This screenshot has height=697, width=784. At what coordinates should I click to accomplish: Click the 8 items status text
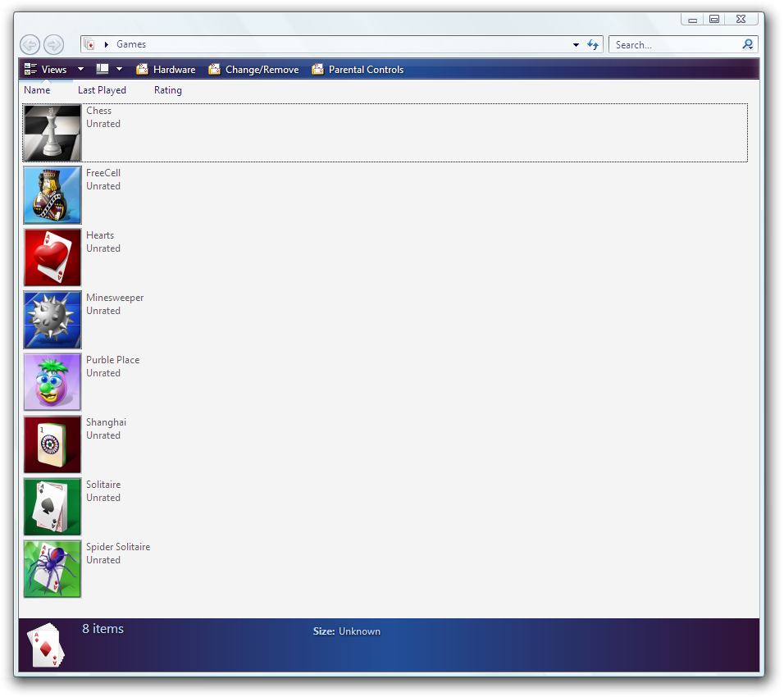click(103, 628)
